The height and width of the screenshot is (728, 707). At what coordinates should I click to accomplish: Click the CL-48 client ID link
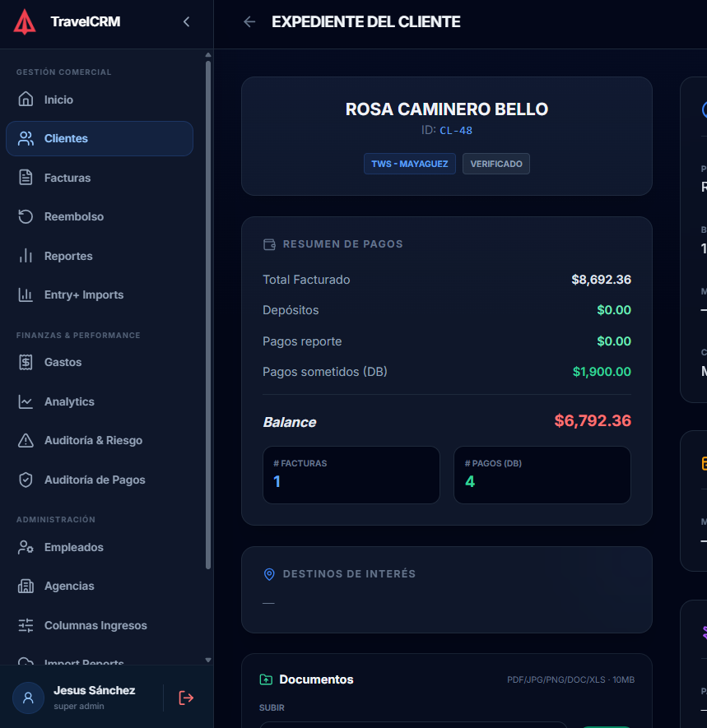456,131
